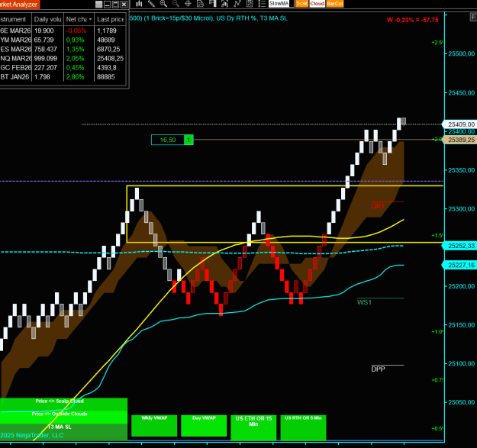This screenshot has height=448, width=477.
Task: Open the indicators icon
Action: click(225, 4)
